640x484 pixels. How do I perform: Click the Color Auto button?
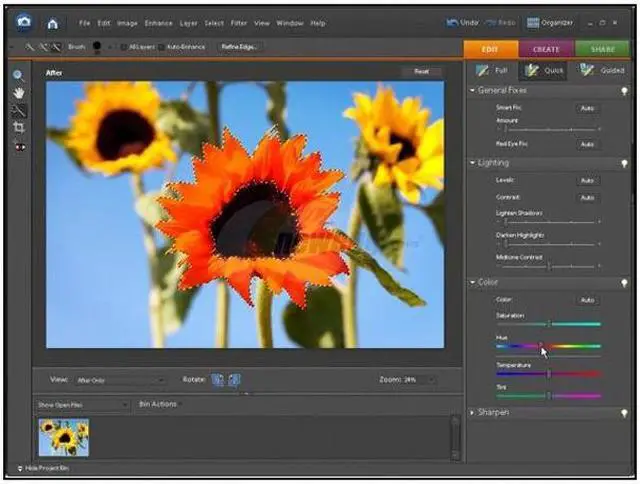[587, 300]
